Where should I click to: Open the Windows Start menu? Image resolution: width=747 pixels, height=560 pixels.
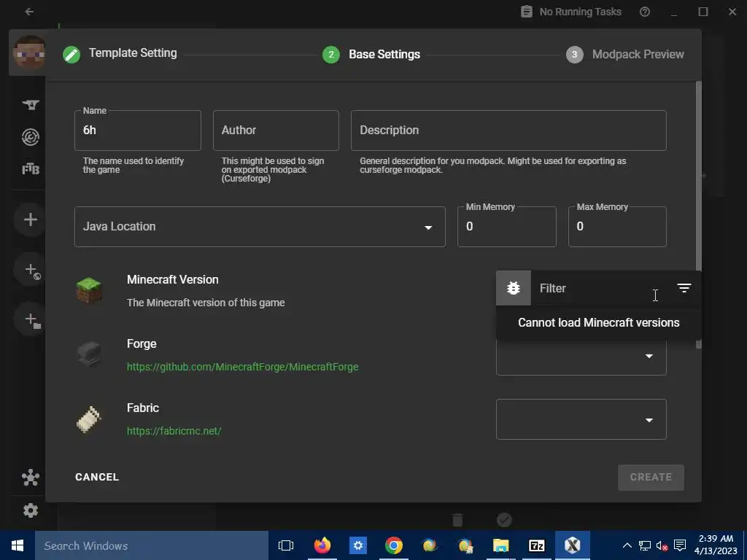(18, 545)
